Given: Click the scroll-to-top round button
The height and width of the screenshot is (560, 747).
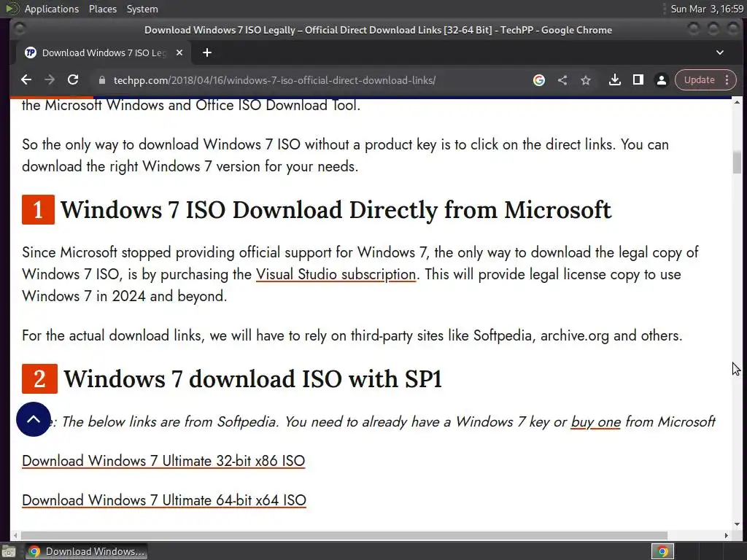Looking at the screenshot, I should pos(34,419).
